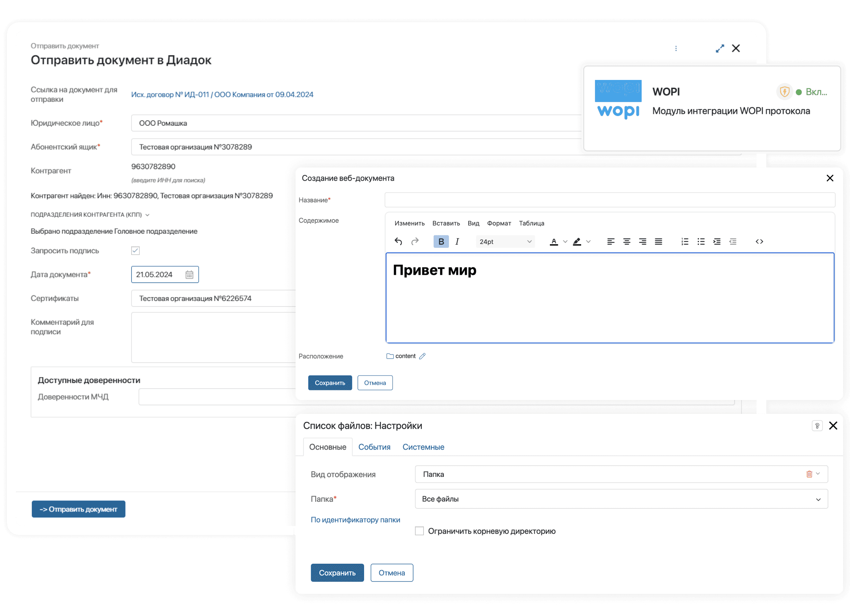The height and width of the screenshot is (616, 850).
Task: Open the text color picker arrow
Action: 565,242
